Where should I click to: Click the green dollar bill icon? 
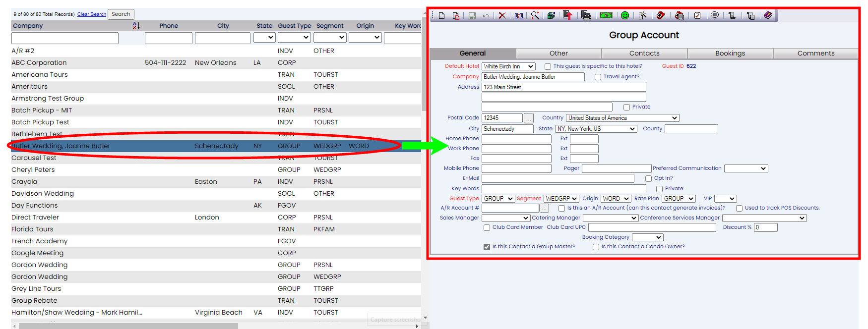click(x=606, y=16)
